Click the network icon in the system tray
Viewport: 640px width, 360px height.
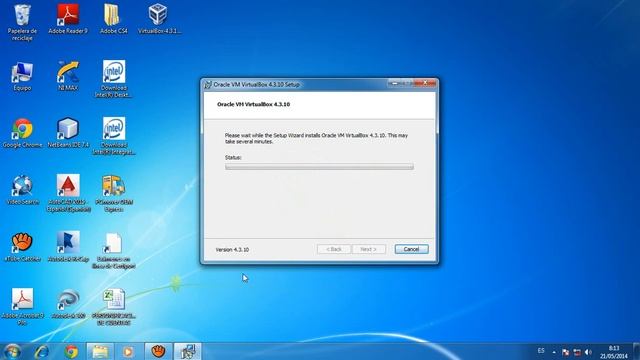[577, 352]
